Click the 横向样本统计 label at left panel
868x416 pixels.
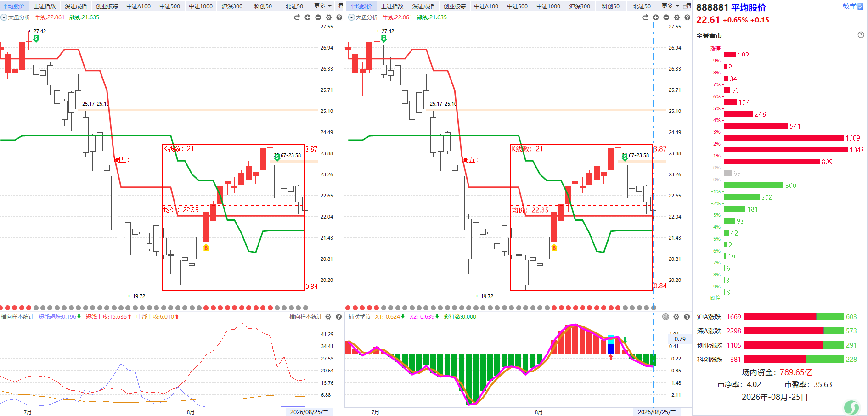coord(17,317)
